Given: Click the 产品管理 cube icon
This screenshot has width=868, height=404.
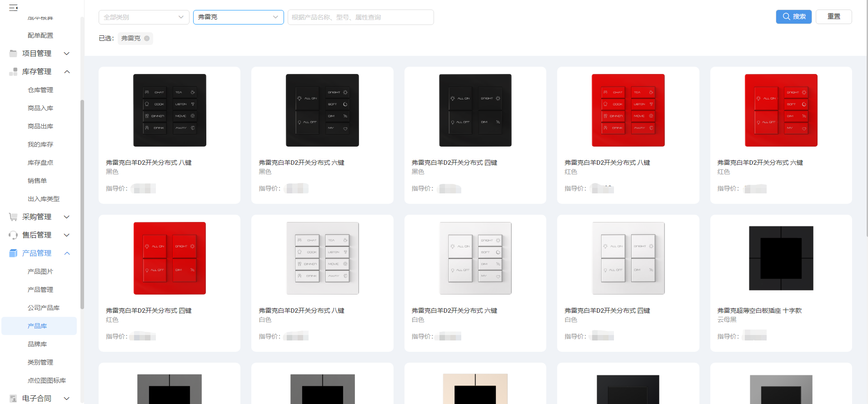Looking at the screenshot, I should click(13, 253).
